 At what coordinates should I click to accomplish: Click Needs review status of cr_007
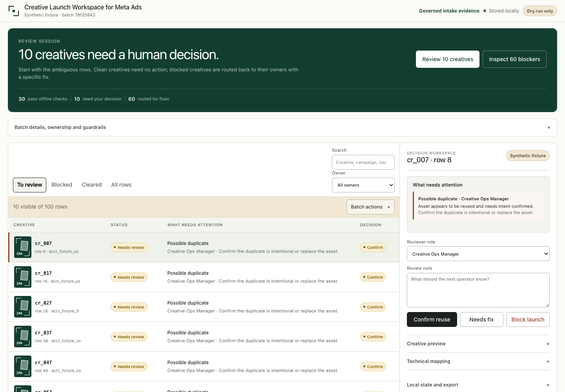(x=129, y=247)
